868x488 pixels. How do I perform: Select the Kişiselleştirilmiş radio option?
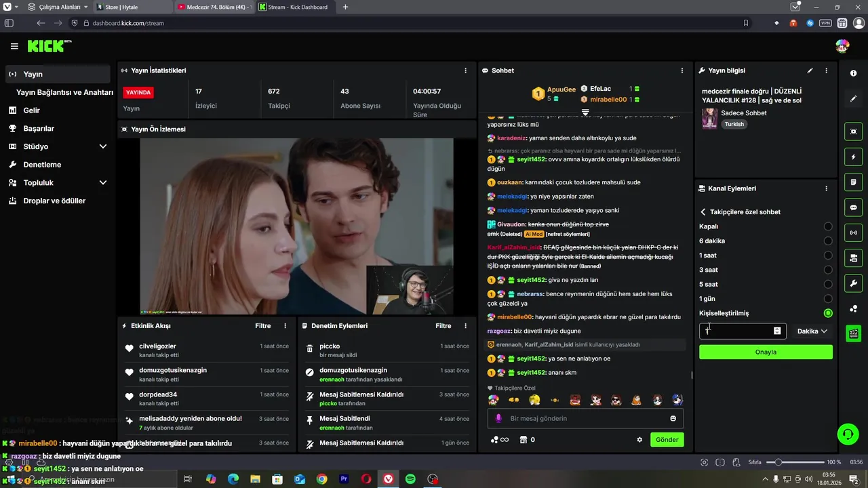point(828,313)
